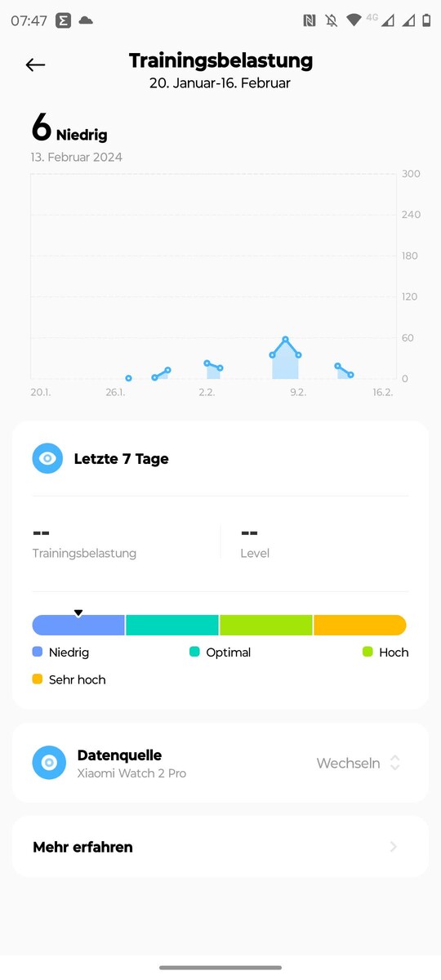This screenshot has height=980, width=441.
Task: Open the Mehr erfahren row
Action: [x=220, y=847]
